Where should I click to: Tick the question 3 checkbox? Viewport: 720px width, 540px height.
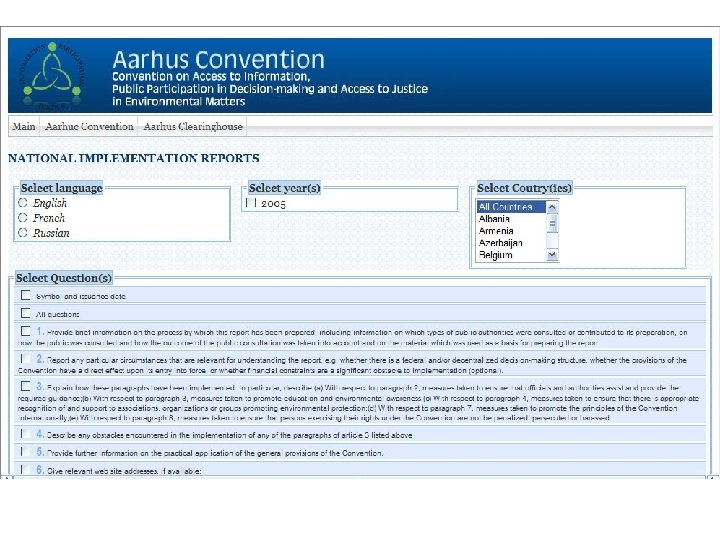point(26,386)
